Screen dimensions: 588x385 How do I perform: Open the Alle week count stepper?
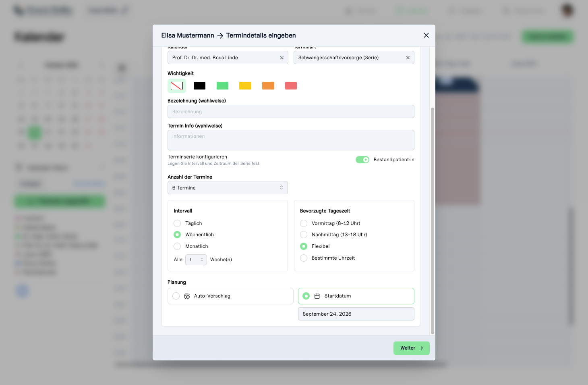(196, 260)
